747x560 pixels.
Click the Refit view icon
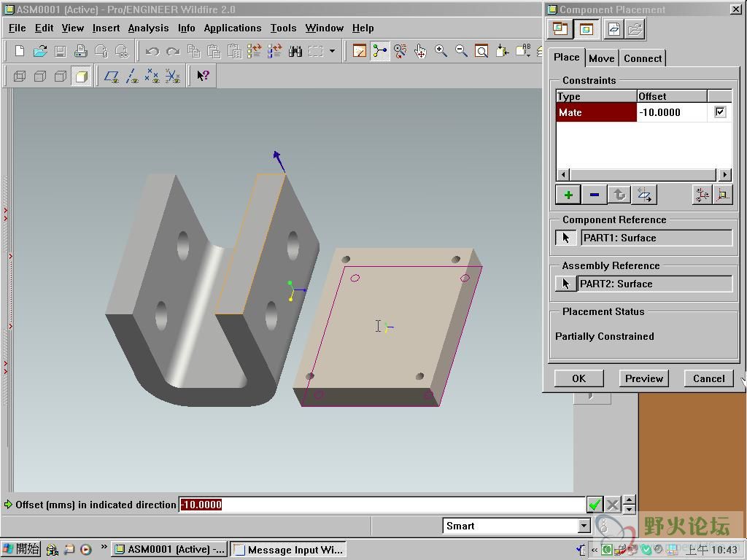[x=481, y=50]
